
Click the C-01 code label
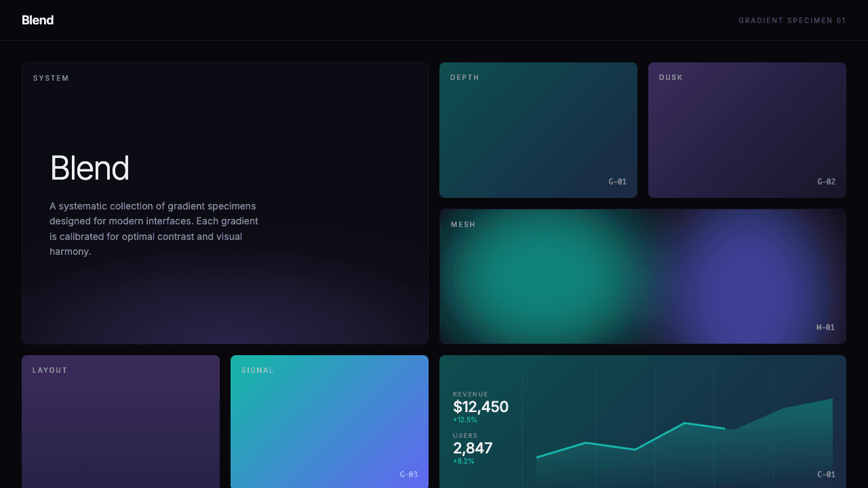tap(826, 474)
